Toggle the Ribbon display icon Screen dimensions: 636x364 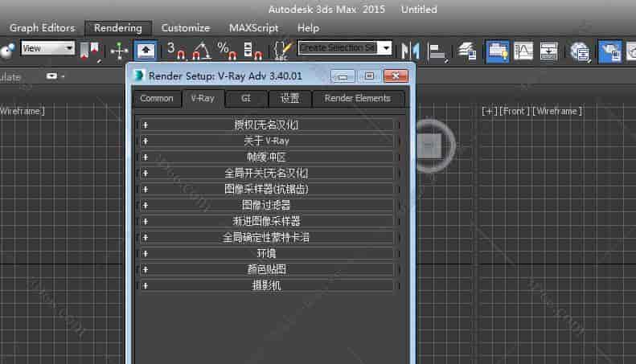497,50
